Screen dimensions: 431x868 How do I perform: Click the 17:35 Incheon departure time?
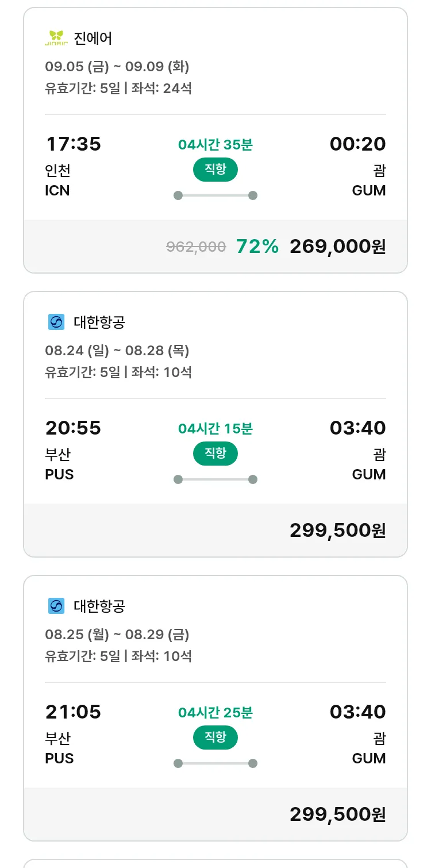tap(73, 144)
